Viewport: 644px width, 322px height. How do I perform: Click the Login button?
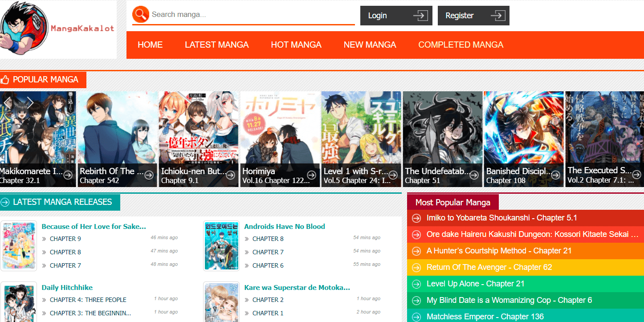(x=396, y=16)
